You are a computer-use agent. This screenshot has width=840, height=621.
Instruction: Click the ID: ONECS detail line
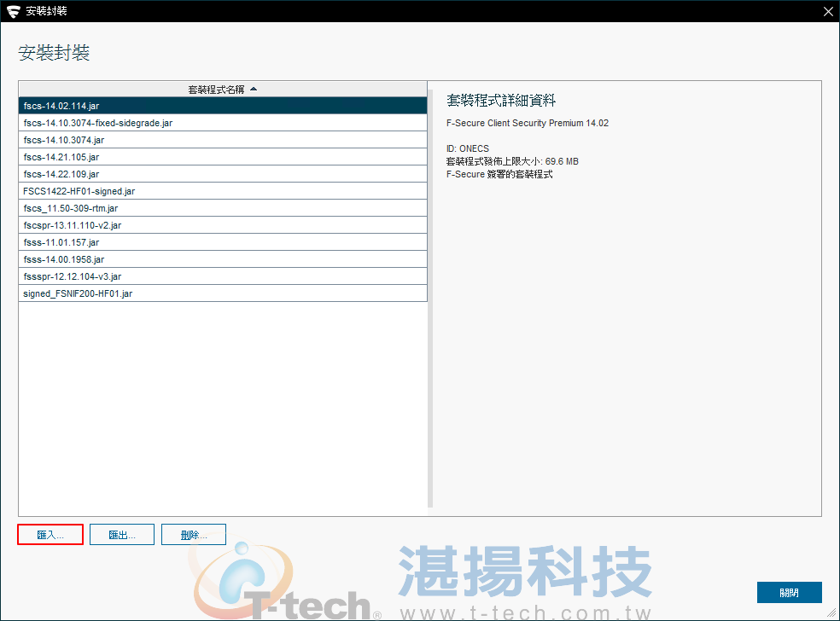pos(468,148)
